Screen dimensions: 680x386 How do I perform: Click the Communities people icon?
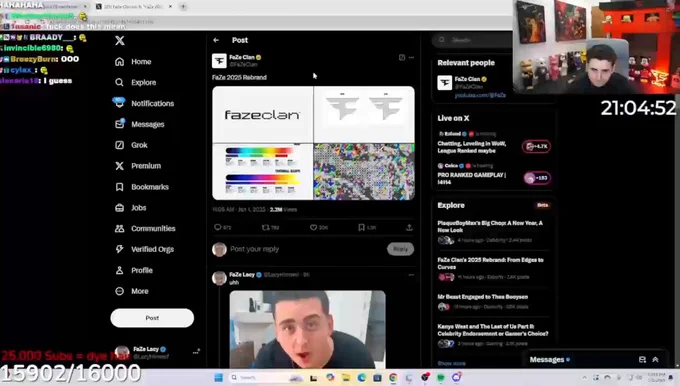tap(120, 229)
